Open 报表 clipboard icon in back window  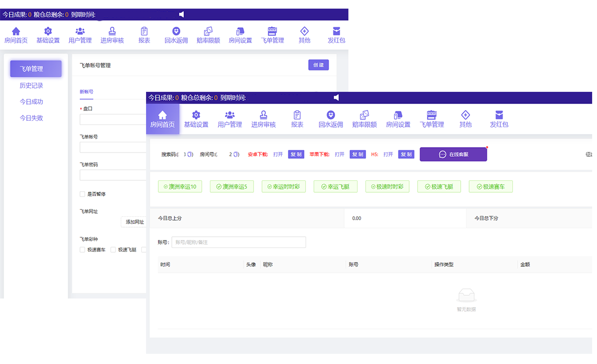(144, 31)
